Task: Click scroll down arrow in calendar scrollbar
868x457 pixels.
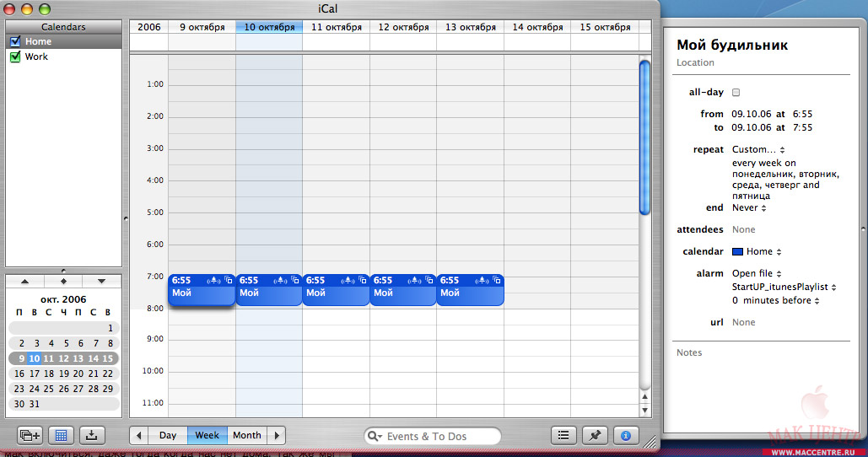Action: coord(644,410)
